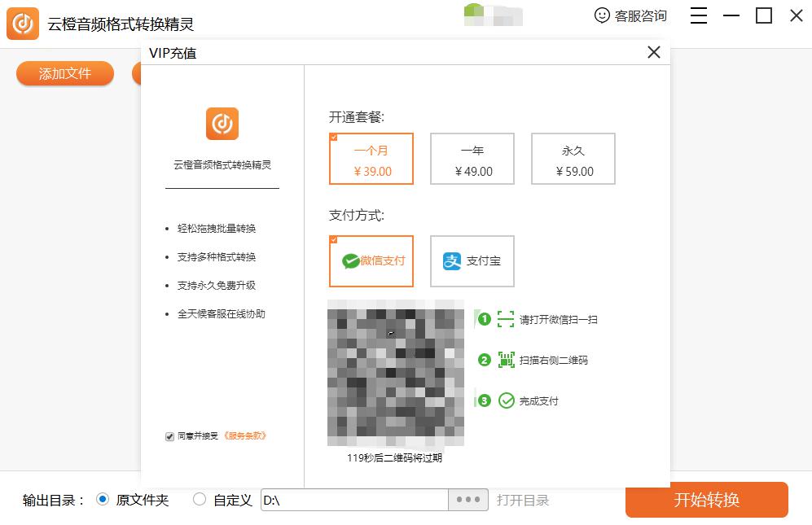This screenshot has height=525, width=812.
Task: Click the scan icon beside 请打开微信扫一扫
Action: 506,319
